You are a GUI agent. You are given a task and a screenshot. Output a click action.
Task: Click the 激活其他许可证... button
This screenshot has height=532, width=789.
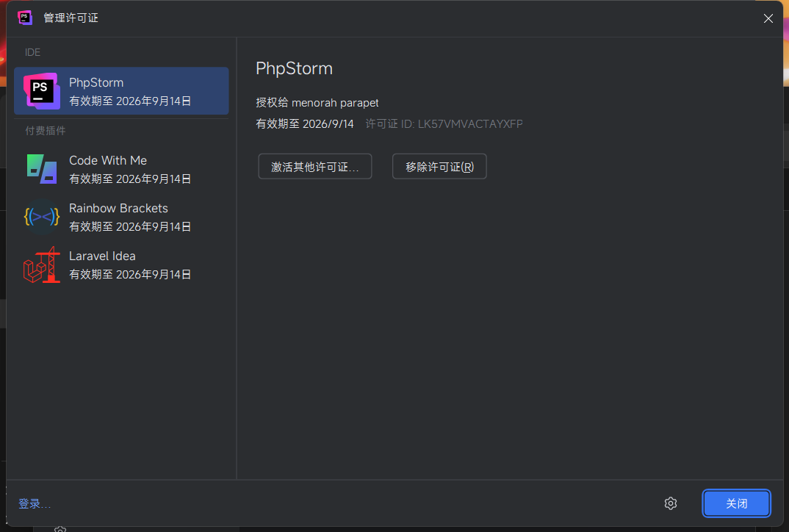315,167
